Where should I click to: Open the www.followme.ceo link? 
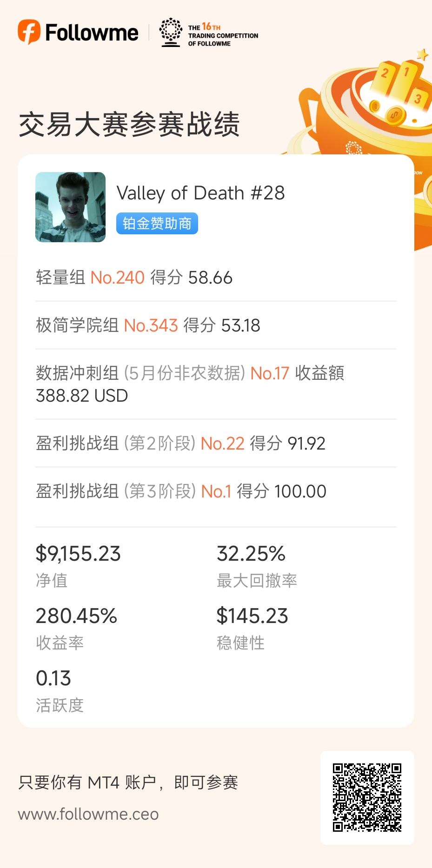point(88,814)
